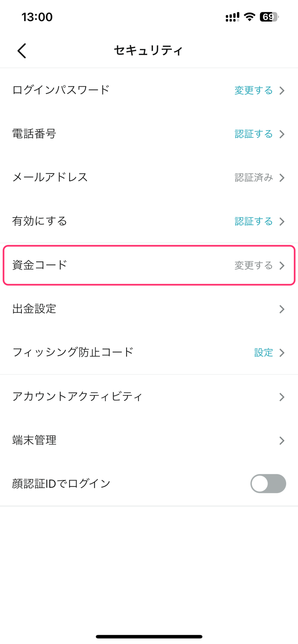298x644 pixels.
Task: Tap 認証する beside 有効にする
Action: pos(254,221)
